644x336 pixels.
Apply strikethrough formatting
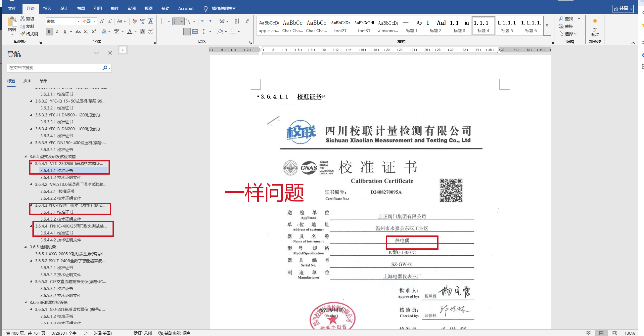[x=78, y=31]
